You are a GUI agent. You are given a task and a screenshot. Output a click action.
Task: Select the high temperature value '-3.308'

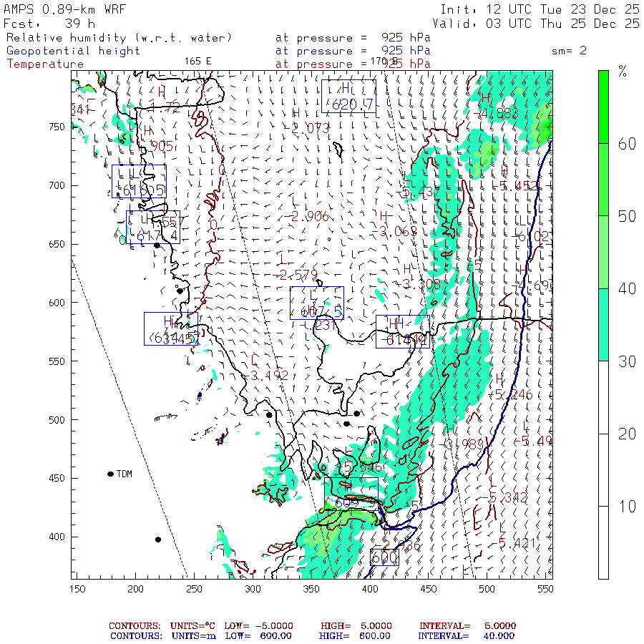click(x=418, y=284)
